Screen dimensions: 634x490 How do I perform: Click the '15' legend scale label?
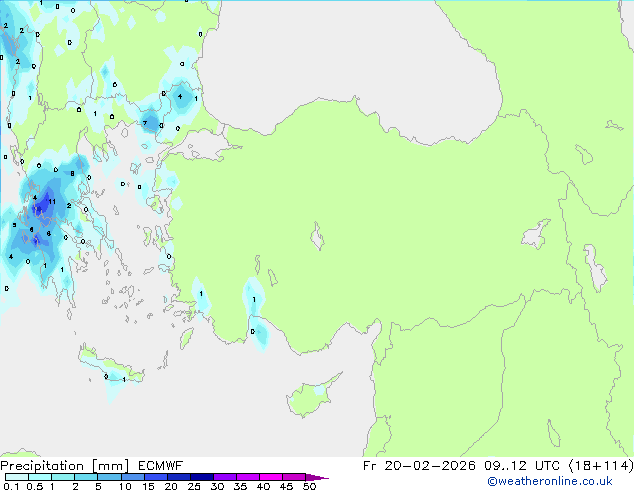(148, 486)
